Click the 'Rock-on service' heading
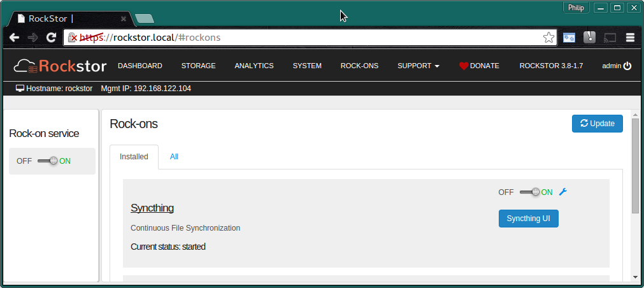The image size is (644, 288). click(44, 134)
